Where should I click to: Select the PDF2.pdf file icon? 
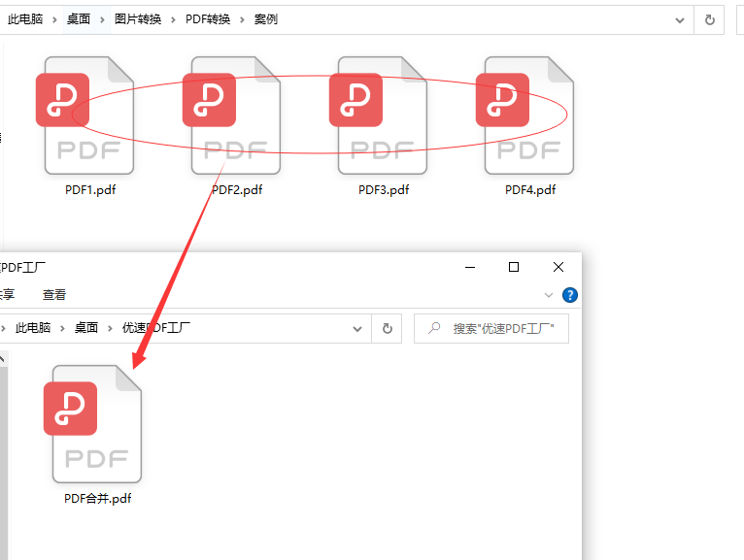pyautogui.click(x=231, y=115)
